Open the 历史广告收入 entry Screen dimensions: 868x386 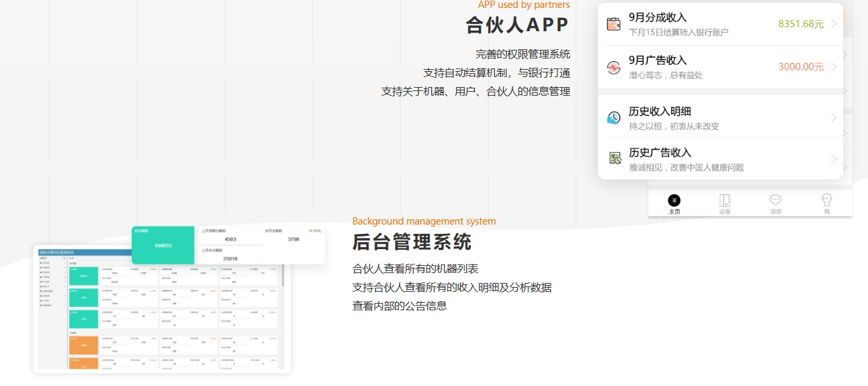pos(660,152)
